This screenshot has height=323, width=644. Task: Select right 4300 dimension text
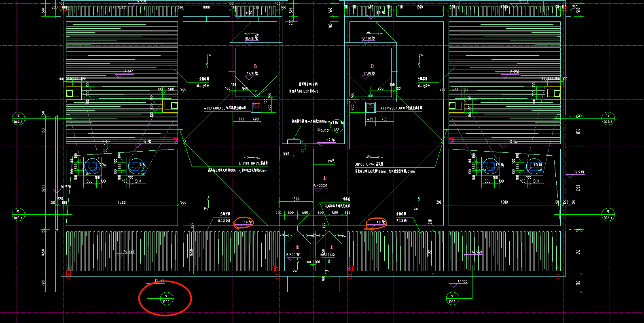coord(504,202)
